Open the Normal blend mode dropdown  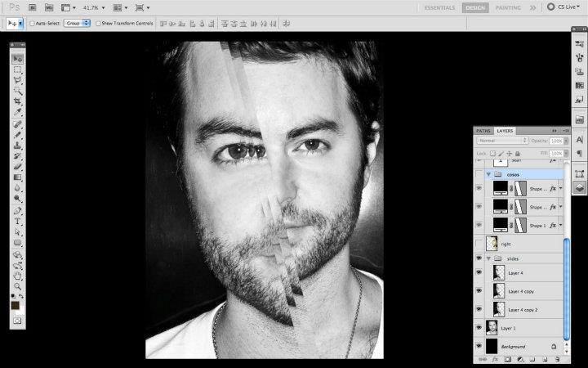[502, 141]
